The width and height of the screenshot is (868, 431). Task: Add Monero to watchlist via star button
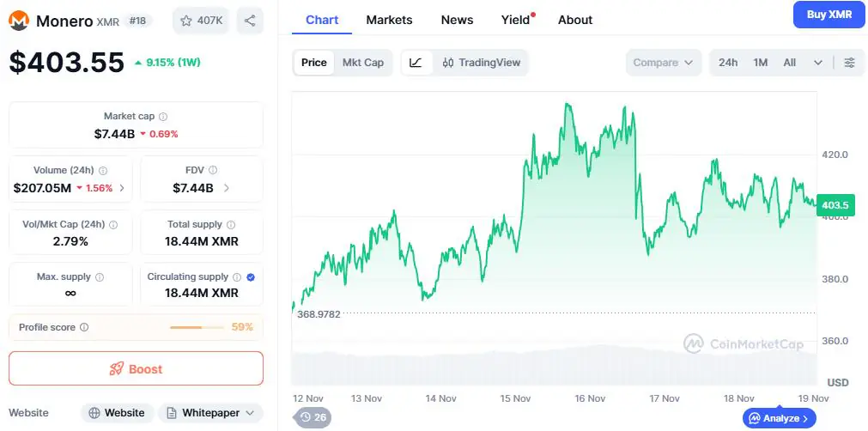[x=201, y=20]
